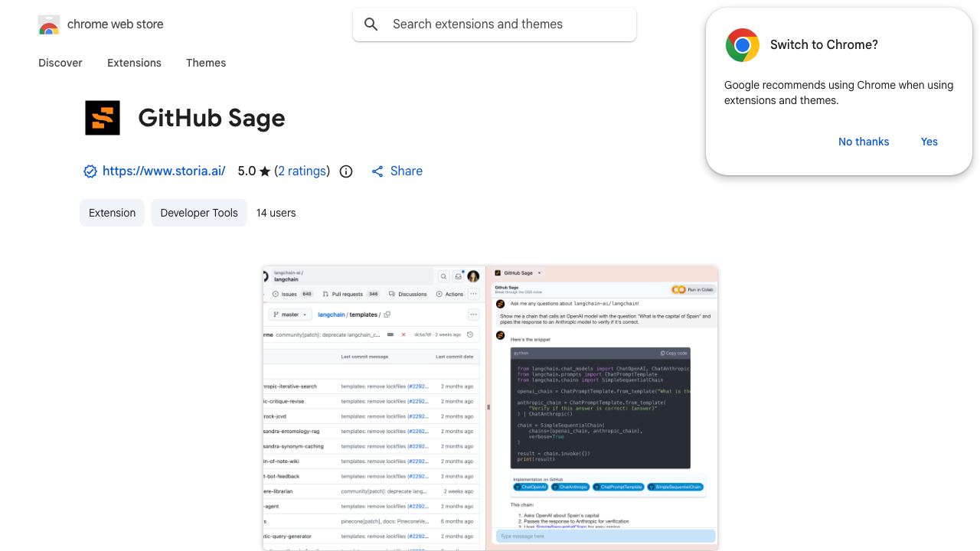Click the search magnifier icon
This screenshot has height=551, width=980.
pyautogui.click(x=371, y=24)
